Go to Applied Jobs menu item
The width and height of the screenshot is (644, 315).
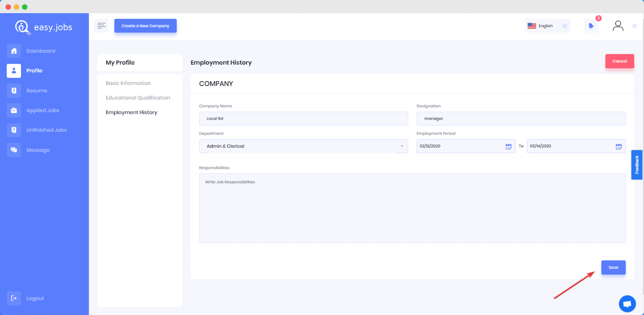pyautogui.click(x=43, y=110)
